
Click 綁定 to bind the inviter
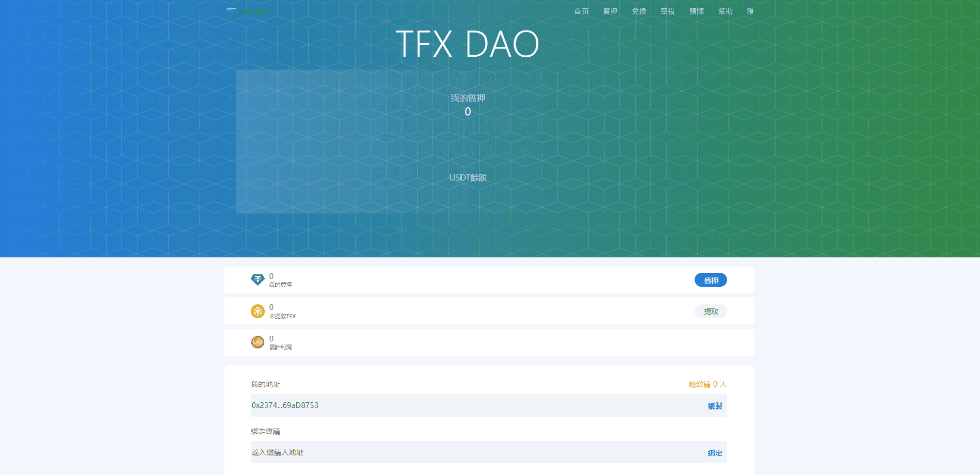tap(715, 453)
